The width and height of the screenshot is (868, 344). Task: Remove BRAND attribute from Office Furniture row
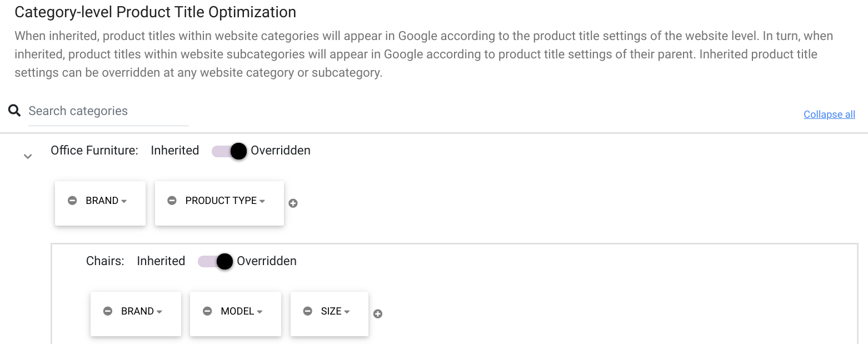[x=72, y=201]
